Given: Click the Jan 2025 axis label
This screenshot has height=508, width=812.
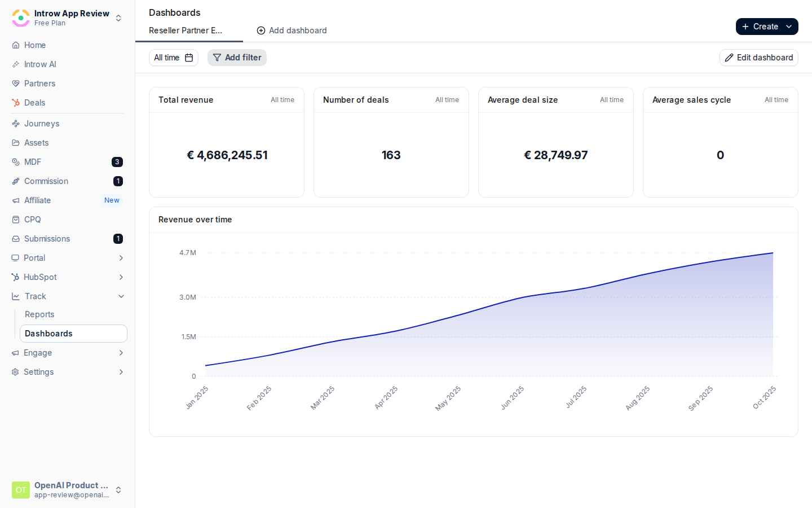Looking at the screenshot, I should (x=197, y=398).
